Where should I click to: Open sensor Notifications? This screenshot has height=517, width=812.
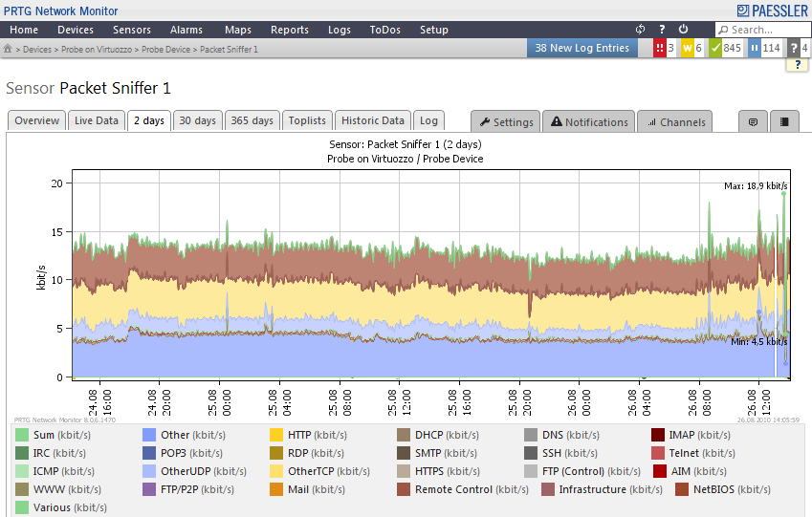click(589, 122)
